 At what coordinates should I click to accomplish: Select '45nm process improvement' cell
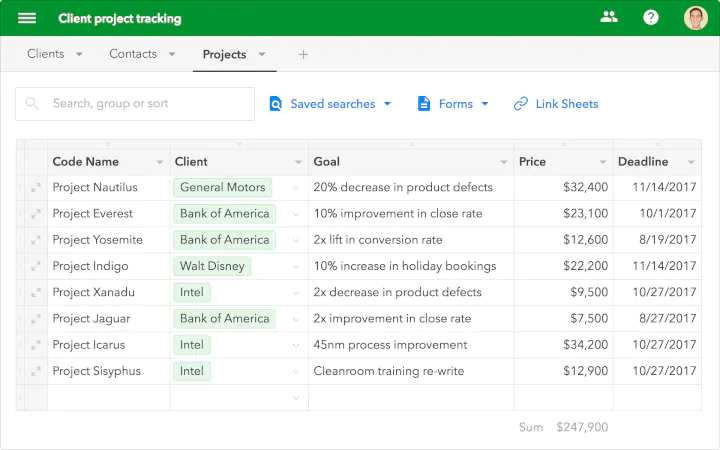pyautogui.click(x=411, y=345)
